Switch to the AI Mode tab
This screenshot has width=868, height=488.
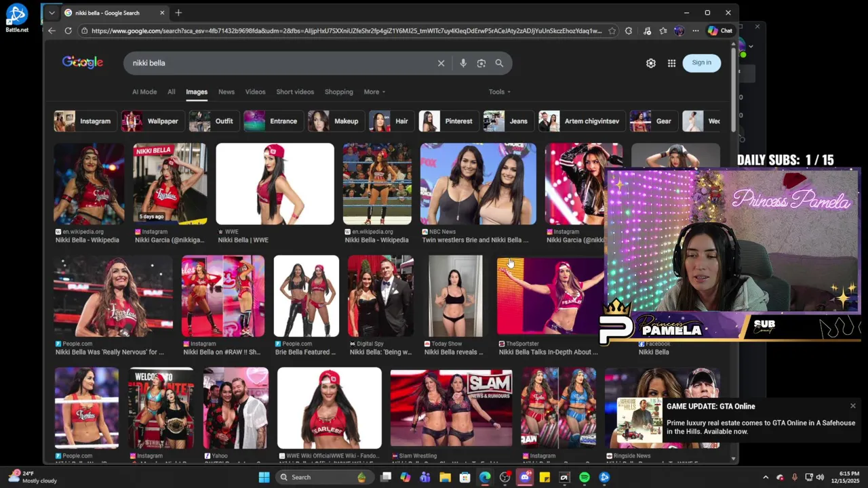pyautogui.click(x=144, y=92)
